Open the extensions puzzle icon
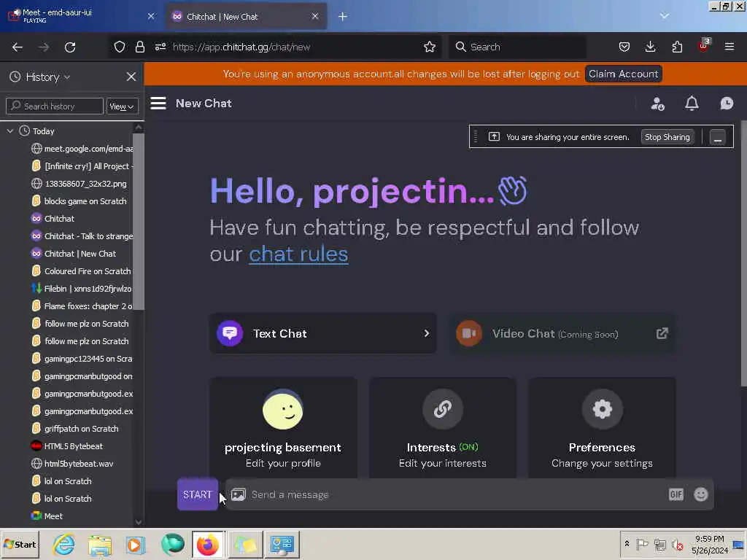This screenshot has width=747, height=560. (677, 47)
